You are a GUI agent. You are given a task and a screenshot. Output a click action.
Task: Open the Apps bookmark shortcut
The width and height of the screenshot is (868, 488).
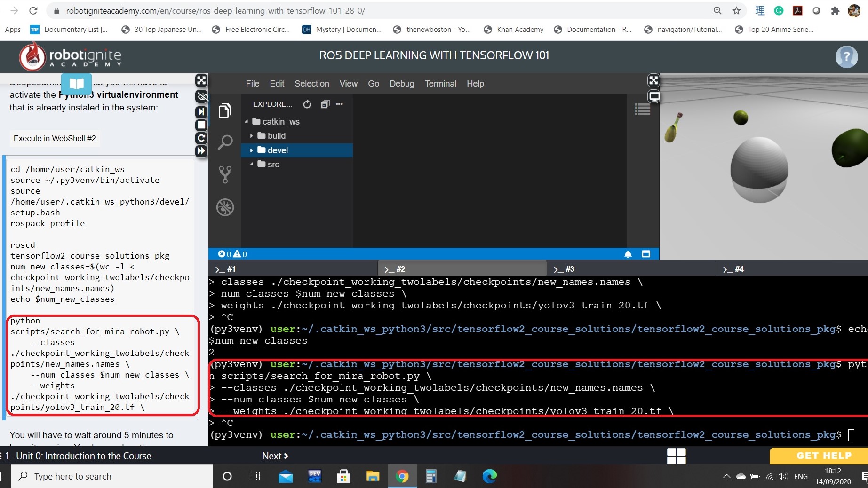(13, 30)
